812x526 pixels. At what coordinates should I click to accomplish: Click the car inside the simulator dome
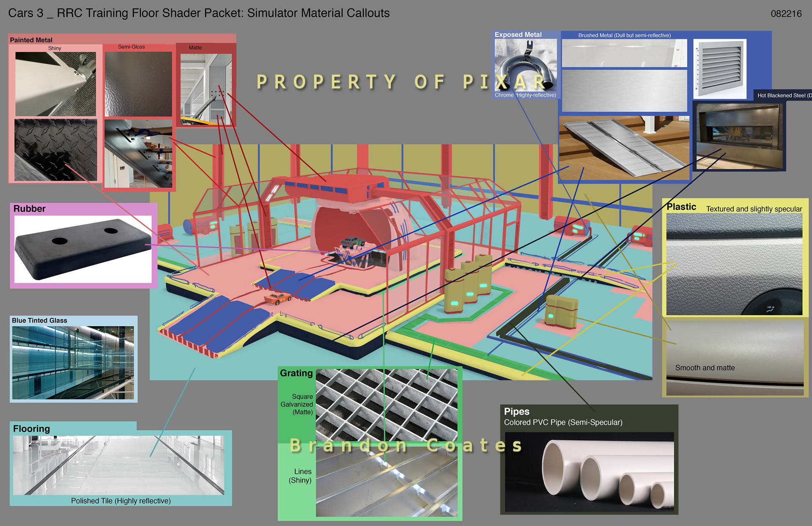coord(353,242)
